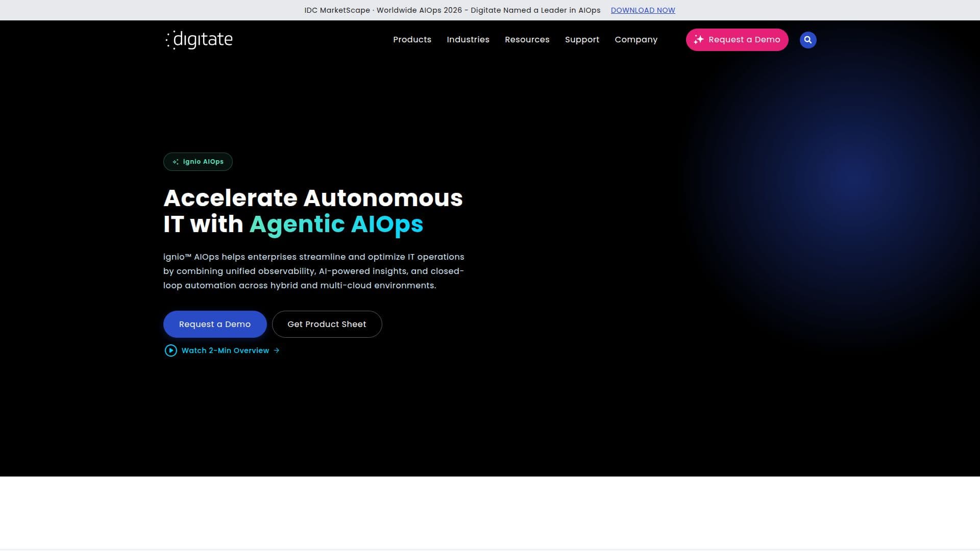Viewport: 980px width, 551px height.
Task: Click the play circle icon beside Watch 2-Min Overview
Action: (x=170, y=350)
